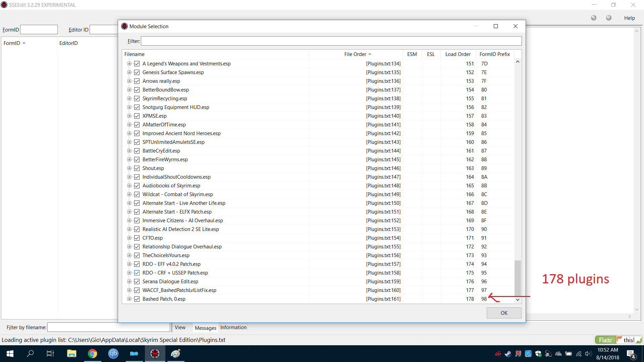
Task: Expand the Serana Dialogue Edit.esp node
Action: coord(129,282)
